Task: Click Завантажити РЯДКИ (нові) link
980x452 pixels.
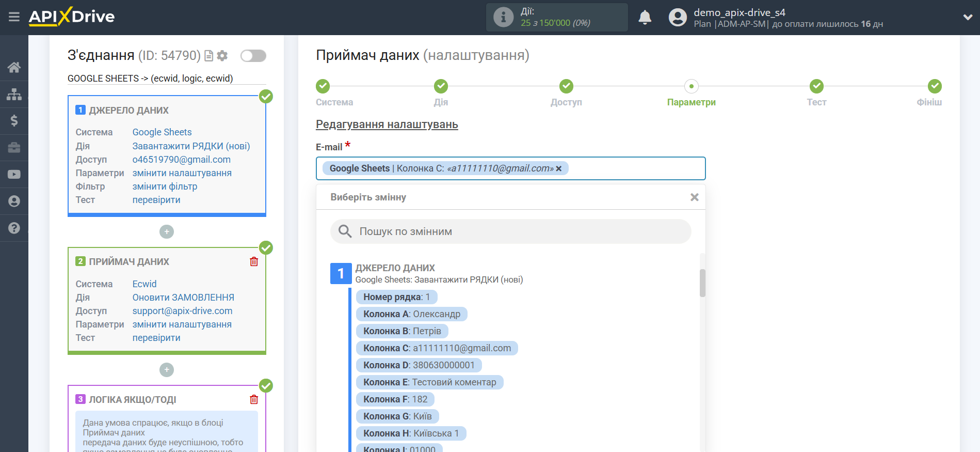Action: 191,146
